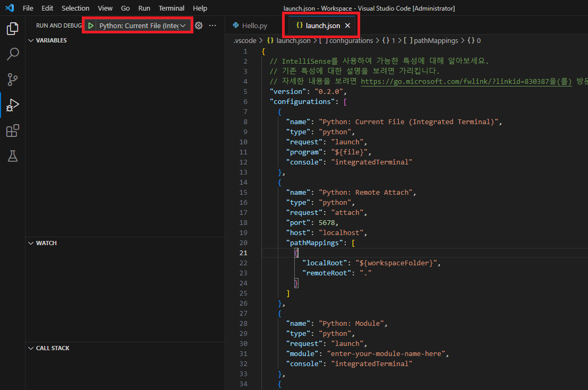Viewport: 588px width, 390px height.
Task: Click "Python: Module" name value
Action: click(352, 323)
